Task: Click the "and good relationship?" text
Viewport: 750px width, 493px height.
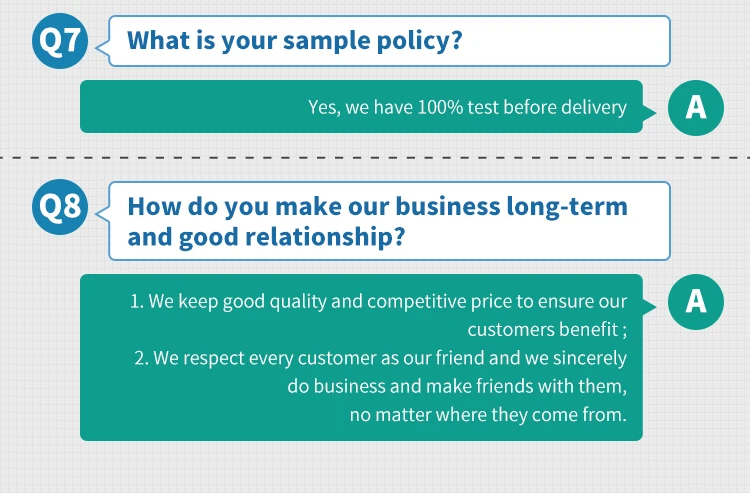Action: click(266, 238)
